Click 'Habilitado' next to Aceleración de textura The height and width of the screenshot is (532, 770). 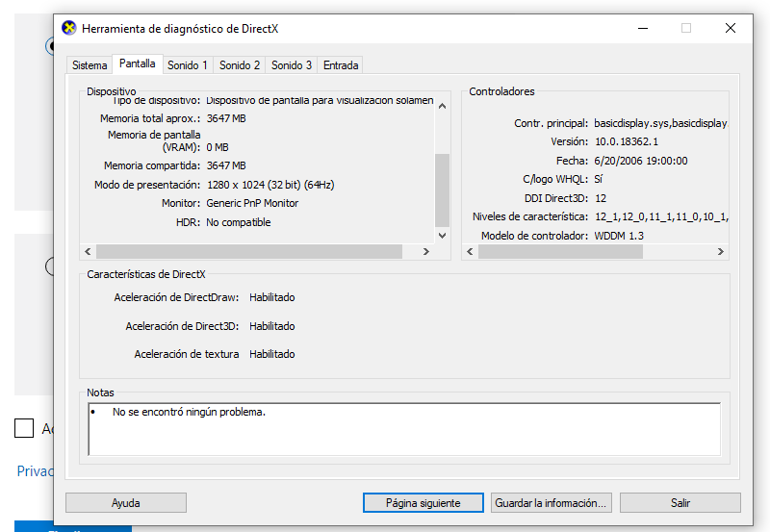272,354
